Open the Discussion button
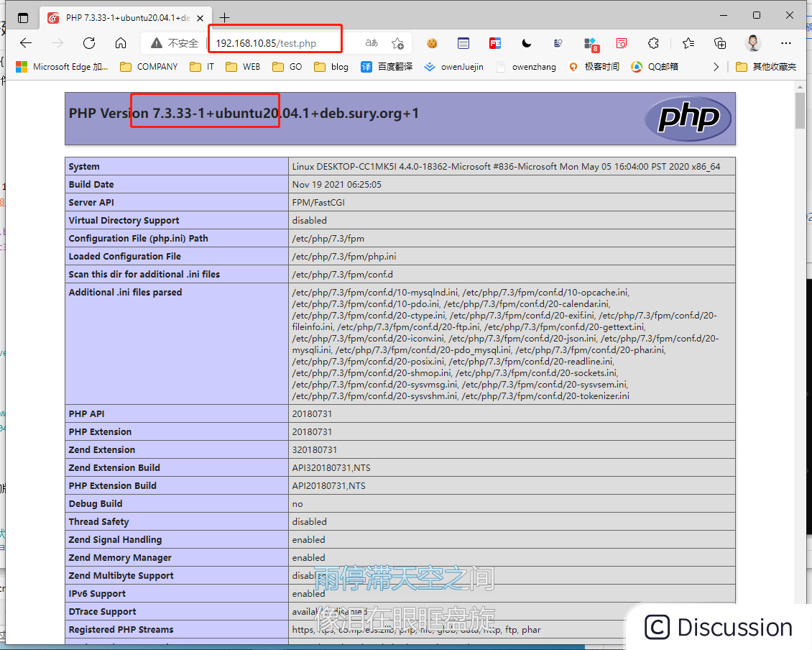The width and height of the screenshot is (812, 650). [719, 627]
